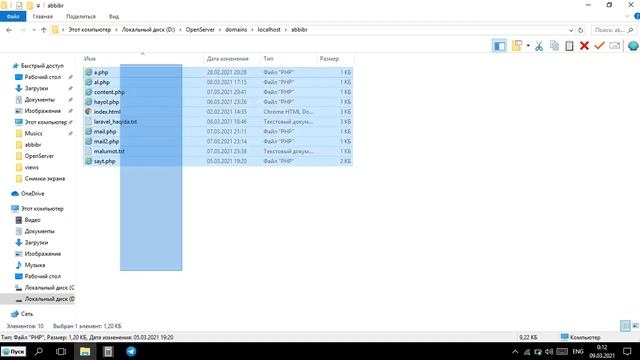Click Локальный диск (D:) breadcrumb

(148, 30)
